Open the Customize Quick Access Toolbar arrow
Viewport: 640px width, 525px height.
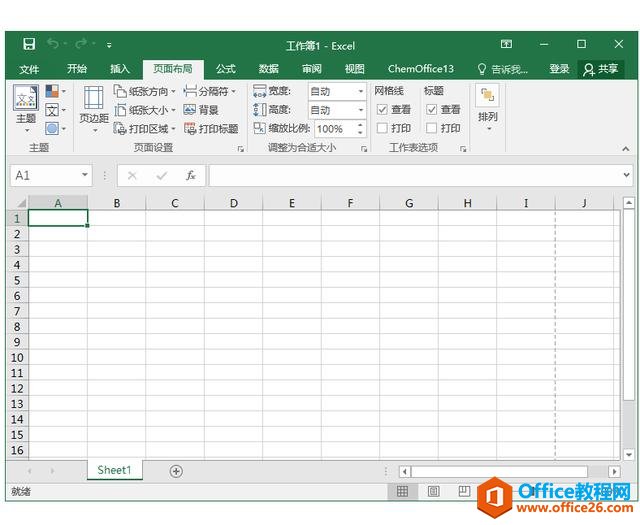[x=109, y=45]
